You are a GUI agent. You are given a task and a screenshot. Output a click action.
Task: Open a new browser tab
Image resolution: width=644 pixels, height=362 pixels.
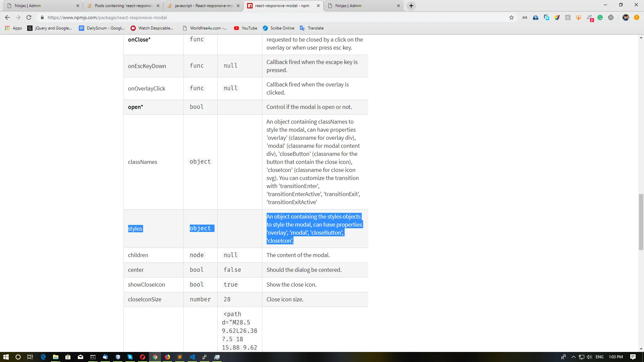(x=411, y=6)
